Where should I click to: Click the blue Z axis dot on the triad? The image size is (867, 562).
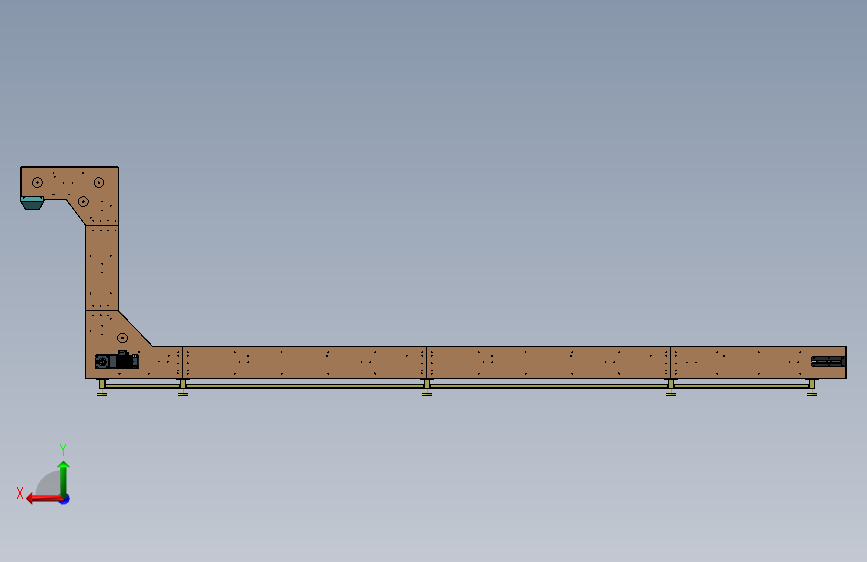tap(65, 499)
